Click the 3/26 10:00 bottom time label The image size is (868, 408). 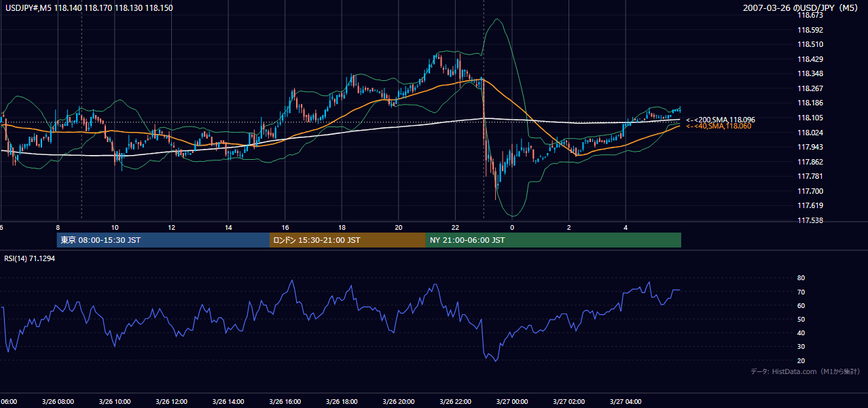pos(115,402)
